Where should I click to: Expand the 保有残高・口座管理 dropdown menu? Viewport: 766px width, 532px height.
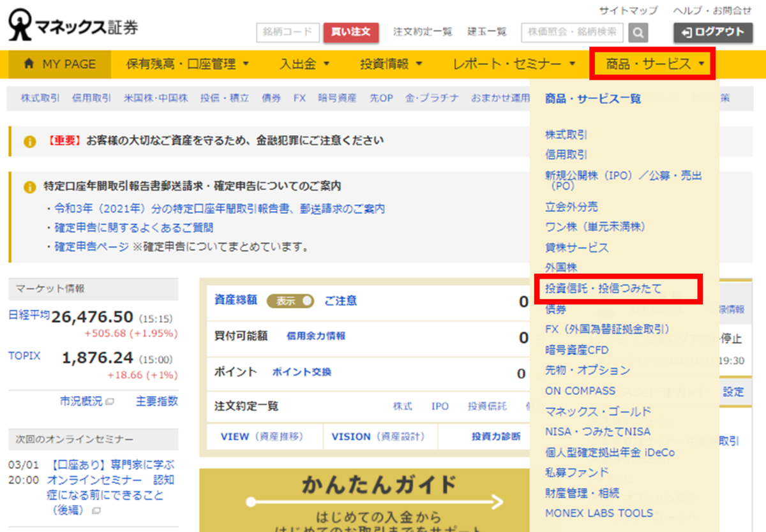click(187, 64)
